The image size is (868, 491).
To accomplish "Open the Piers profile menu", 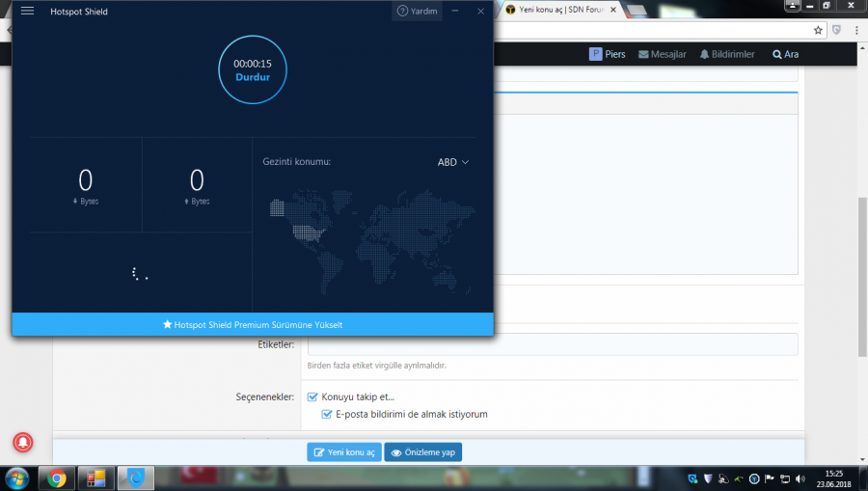I will pyautogui.click(x=608, y=54).
